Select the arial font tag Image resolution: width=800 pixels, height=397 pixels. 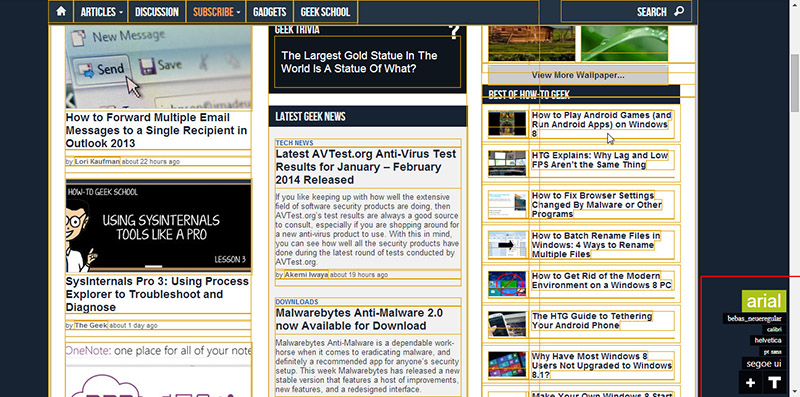tap(764, 301)
